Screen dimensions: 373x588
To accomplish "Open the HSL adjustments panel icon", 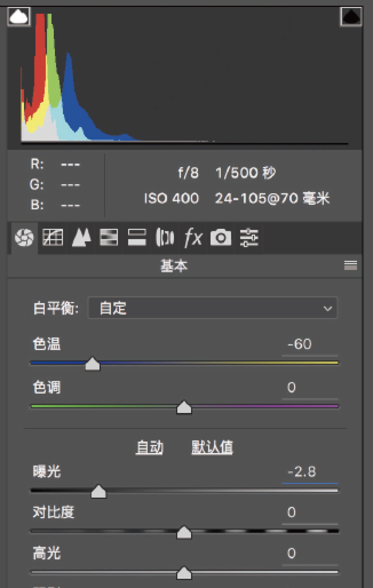I will click(x=109, y=237).
